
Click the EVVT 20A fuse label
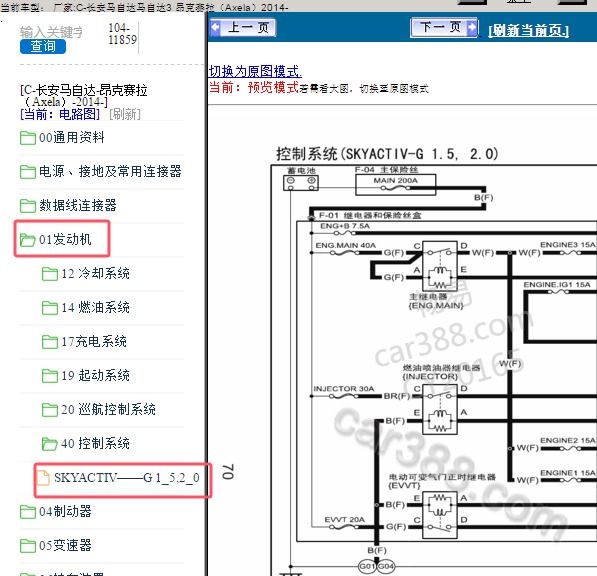pyautogui.click(x=345, y=520)
